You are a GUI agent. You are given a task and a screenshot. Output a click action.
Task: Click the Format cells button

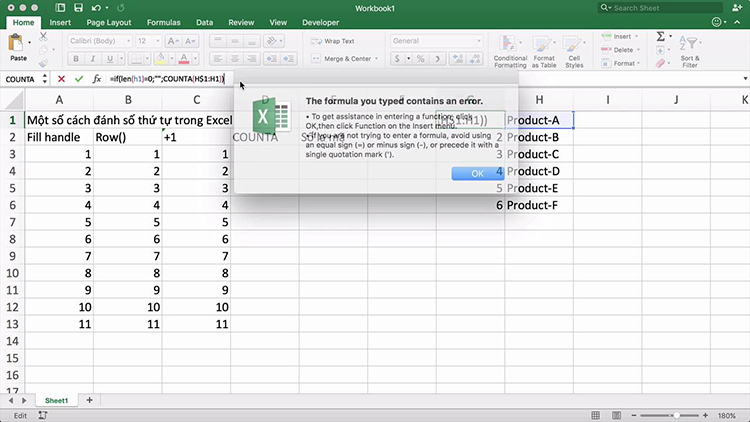tap(621, 63)
